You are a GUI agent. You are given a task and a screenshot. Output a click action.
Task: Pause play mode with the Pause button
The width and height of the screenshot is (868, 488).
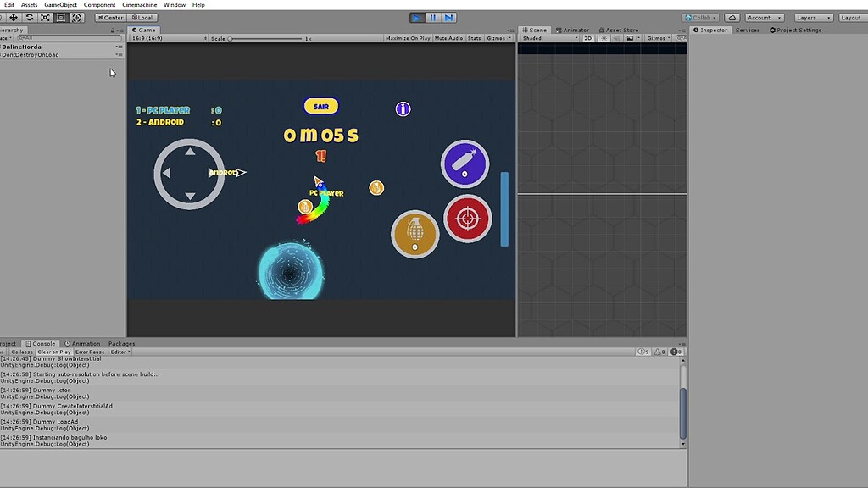432,16
